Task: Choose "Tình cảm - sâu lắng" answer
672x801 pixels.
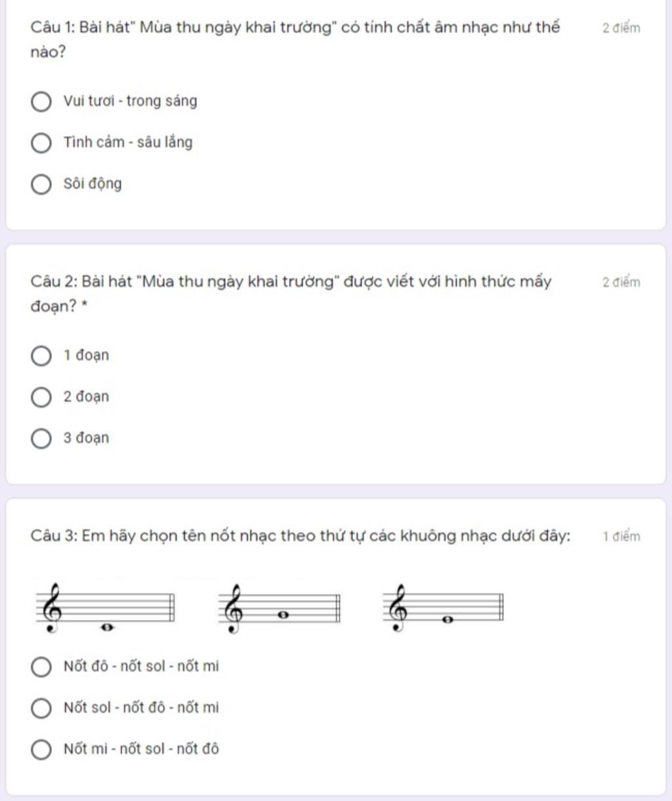Action: [41, 143]
